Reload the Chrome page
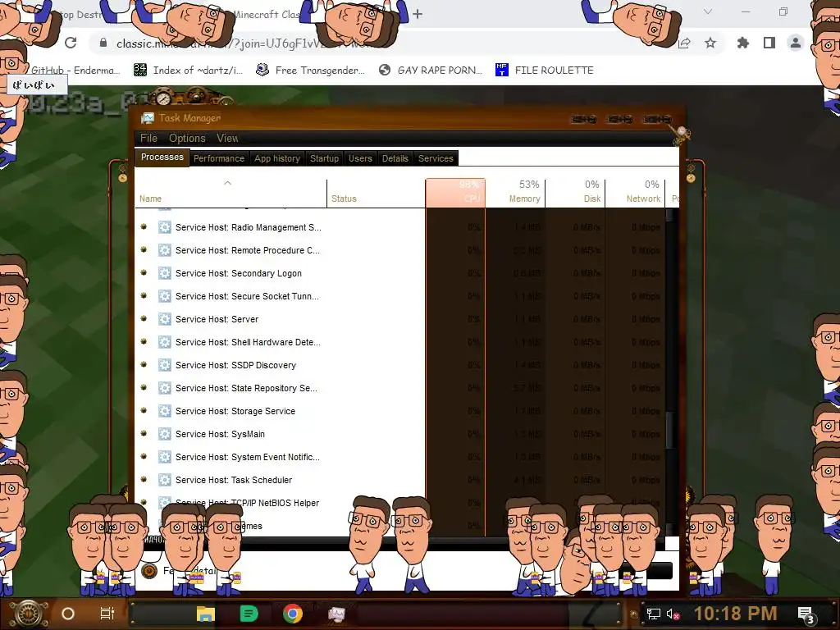The width and height of the screenshot is (840, 630). coord(71,43)
